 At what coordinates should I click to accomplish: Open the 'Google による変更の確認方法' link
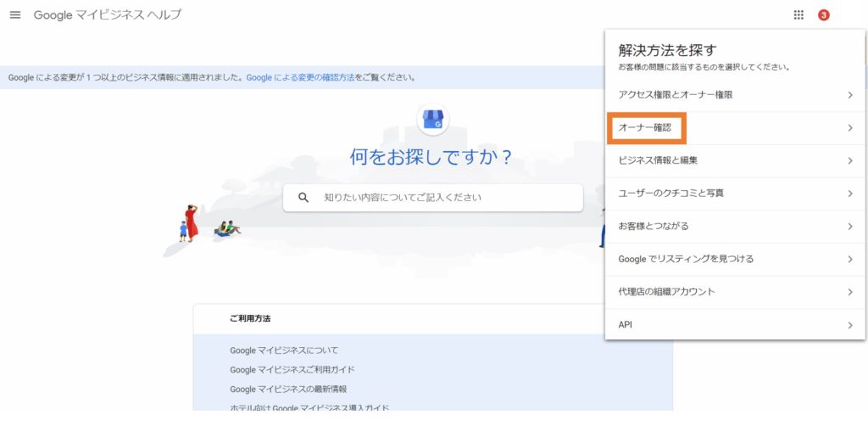pyautogui.click(x=301, y=77)
